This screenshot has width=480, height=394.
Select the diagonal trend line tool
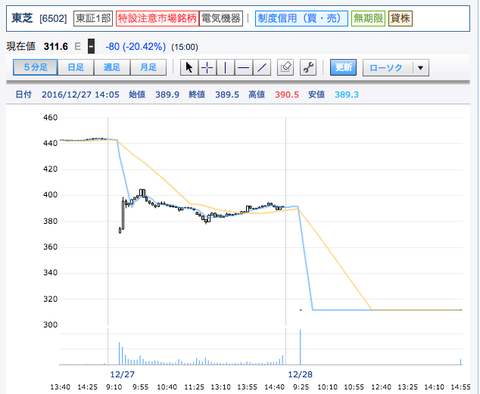tap(262, 68)
